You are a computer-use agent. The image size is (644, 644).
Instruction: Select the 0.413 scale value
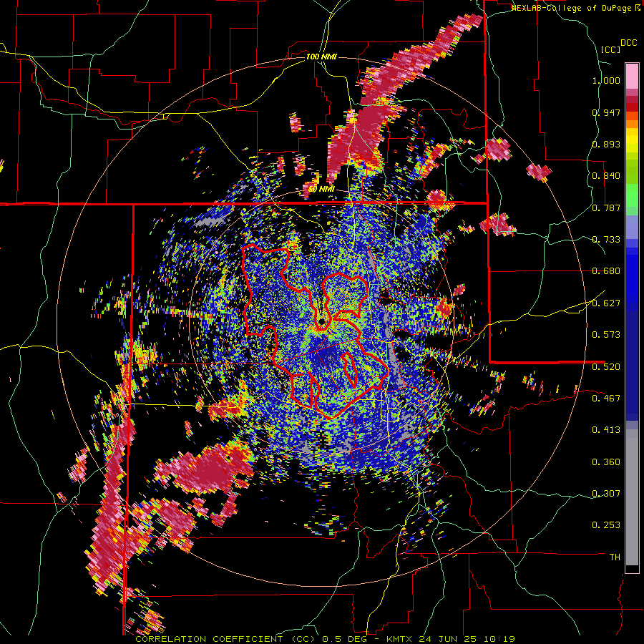click(x=606, y=430)
